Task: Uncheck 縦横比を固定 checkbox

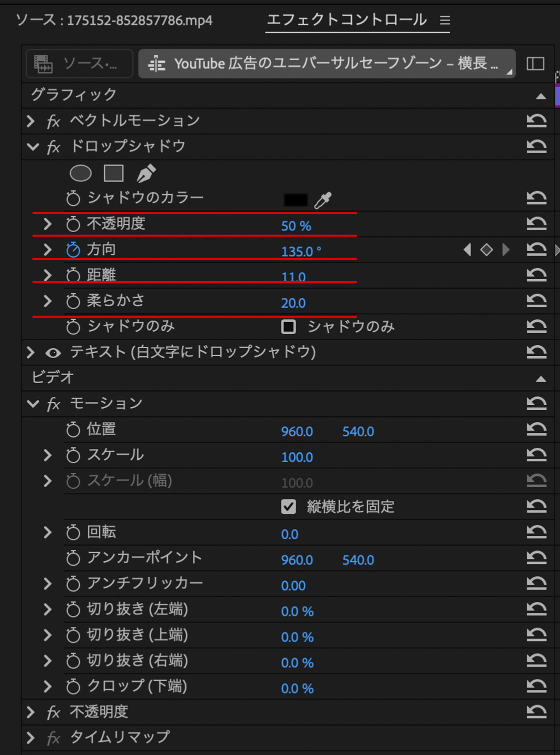Action: tap(288, 507)
